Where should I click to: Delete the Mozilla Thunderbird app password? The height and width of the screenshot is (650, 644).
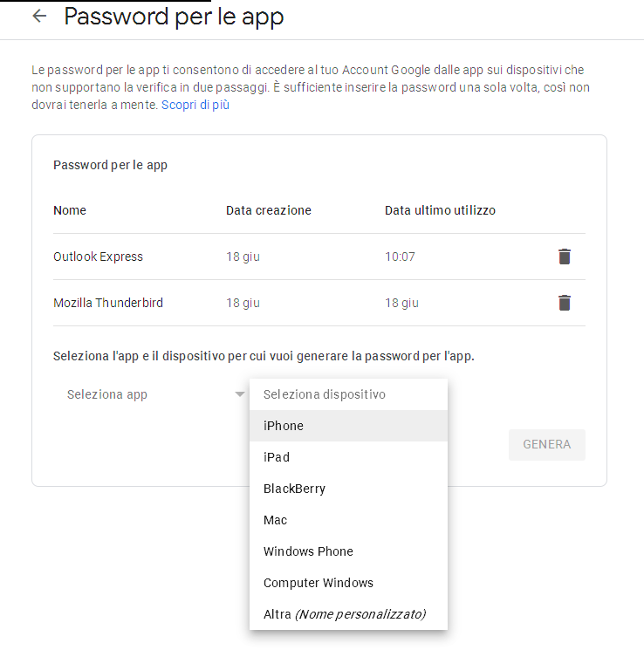pos(565,303)
